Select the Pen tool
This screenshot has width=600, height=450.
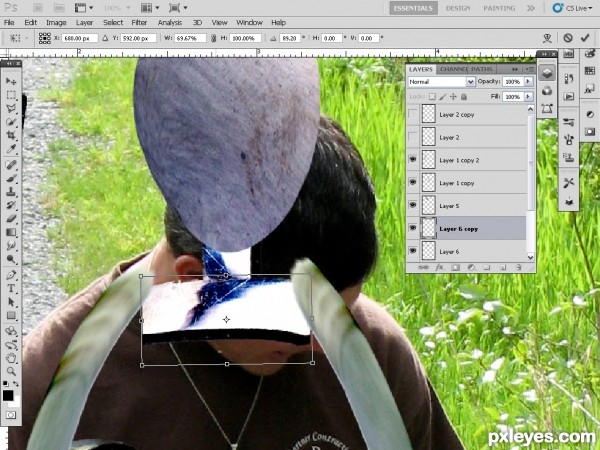tap(11, 275)
